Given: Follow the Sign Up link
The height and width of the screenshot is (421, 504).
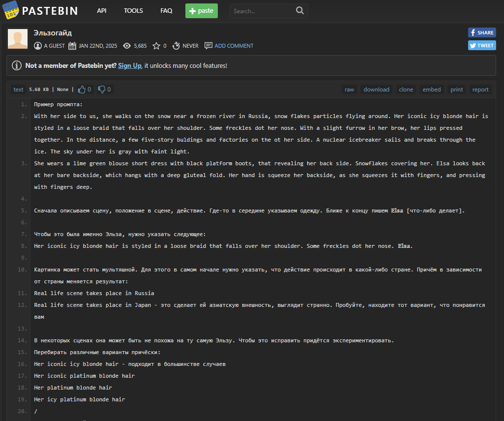Looking at the screenshot, I should 129,65.
